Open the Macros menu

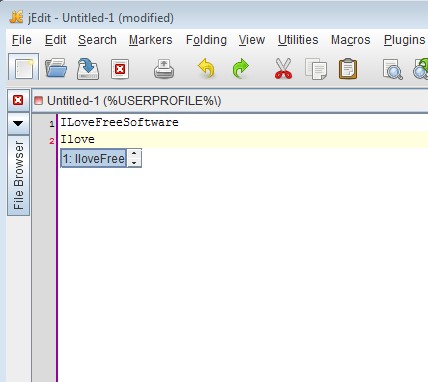click(x=350, y=40)
